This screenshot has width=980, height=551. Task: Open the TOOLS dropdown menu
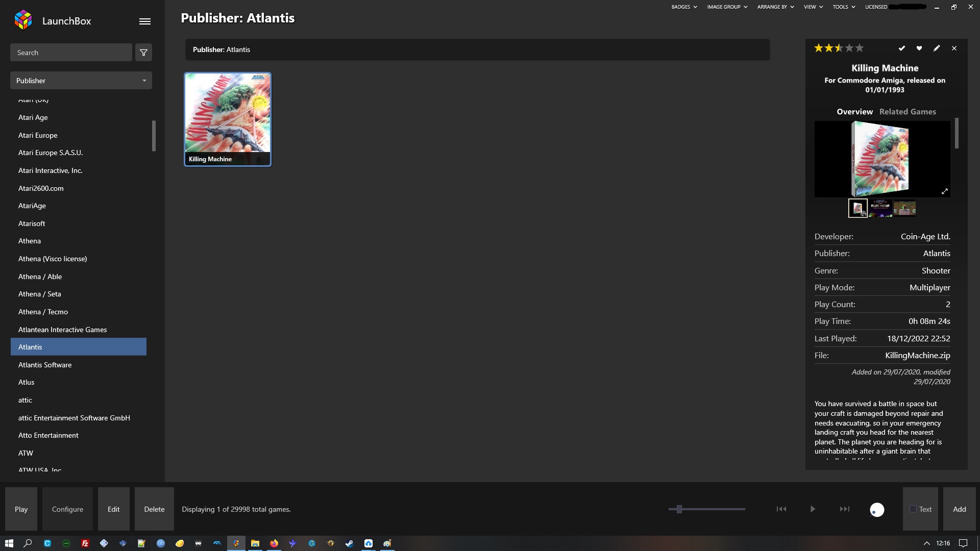coord(844,7)
